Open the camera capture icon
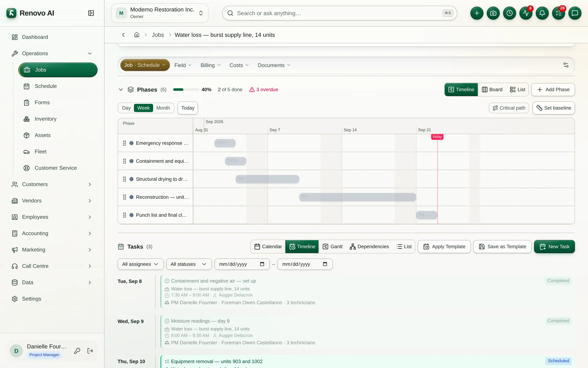Screen dimensions: 588x368 click(493, 13)
